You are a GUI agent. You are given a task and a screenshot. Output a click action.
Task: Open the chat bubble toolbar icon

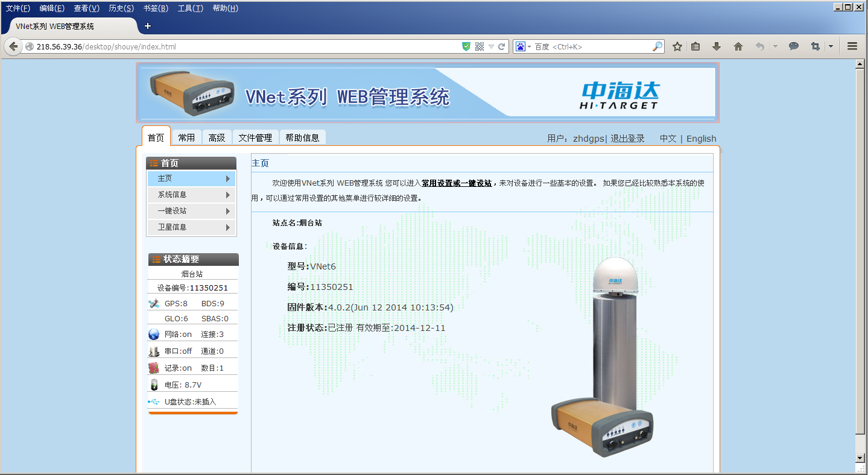(794, 46)
